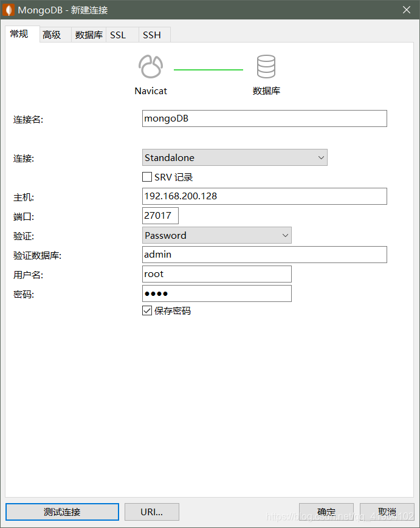Enable the SRV 记录 checkbox
This screenshot has width=420, height=528.
[147, 177]
